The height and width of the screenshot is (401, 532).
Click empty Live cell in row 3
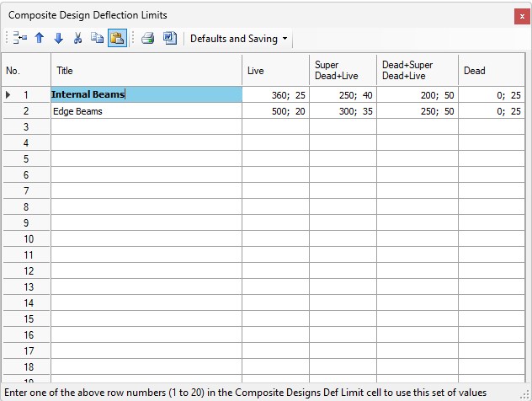pos(275,127)
